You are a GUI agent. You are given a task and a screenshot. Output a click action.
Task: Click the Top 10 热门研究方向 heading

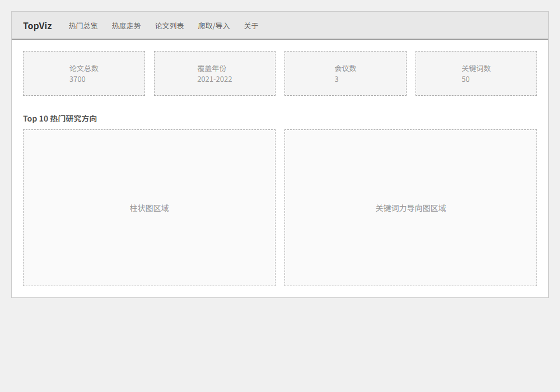[60, 119]
